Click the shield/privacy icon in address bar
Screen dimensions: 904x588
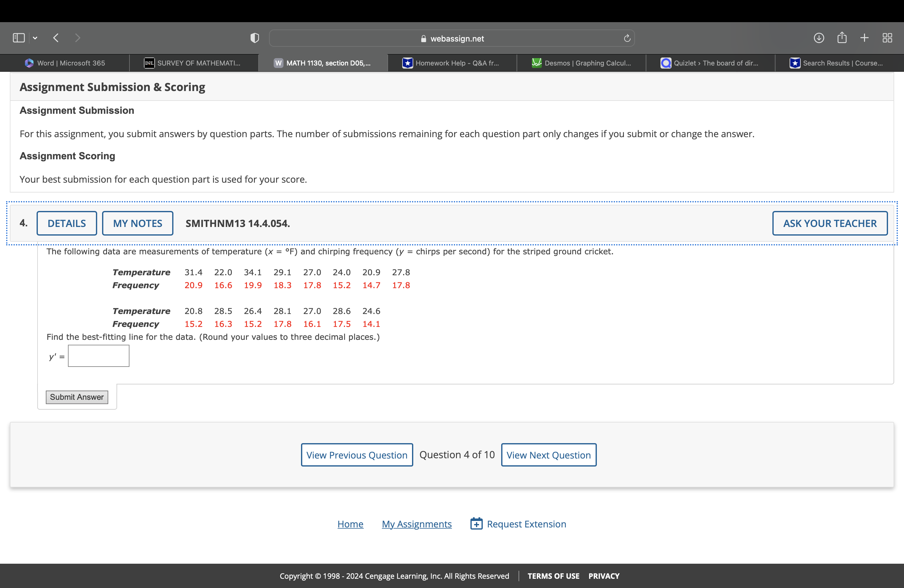pos(255,37)
